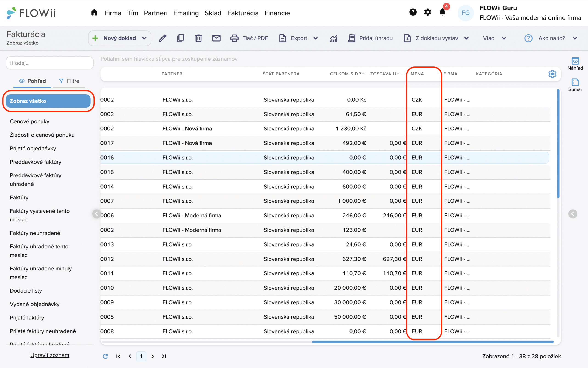This screenshot has width=588, height=368.
Task: Click page number 1 in pagination
Action: 141,356
